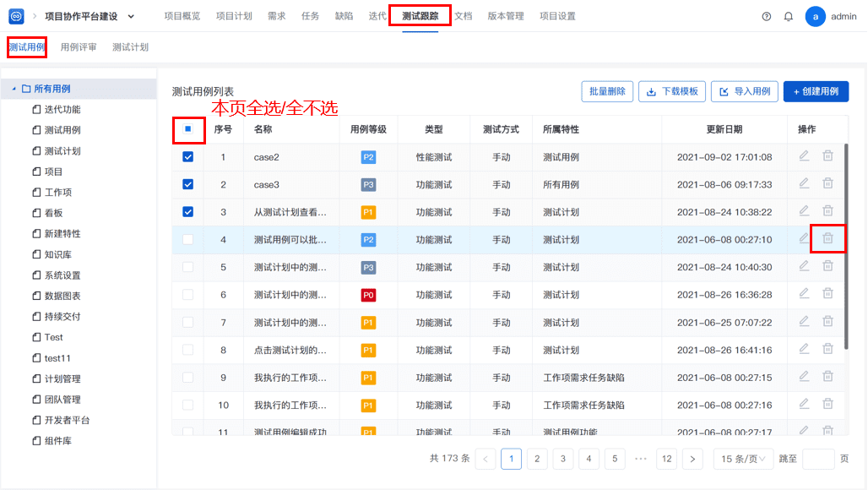Click the 批量删除 button
This screenshot has width=868, height=490.
[607, 91]
